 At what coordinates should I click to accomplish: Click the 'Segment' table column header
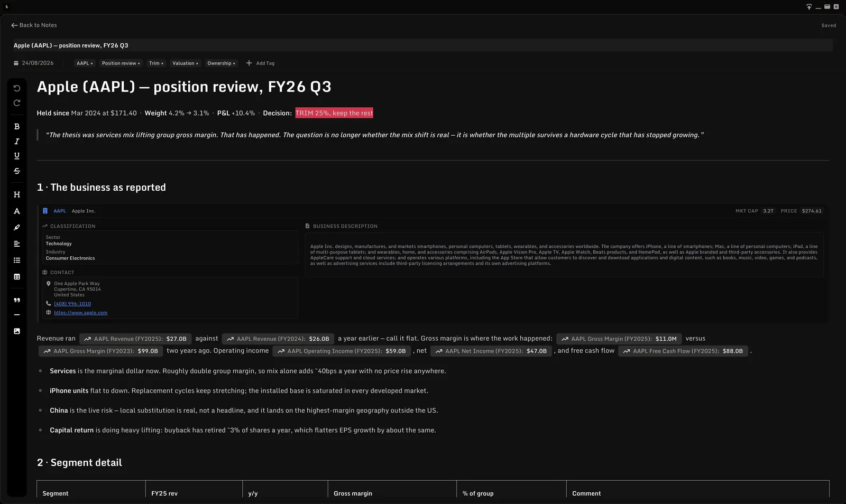(56, 493)
